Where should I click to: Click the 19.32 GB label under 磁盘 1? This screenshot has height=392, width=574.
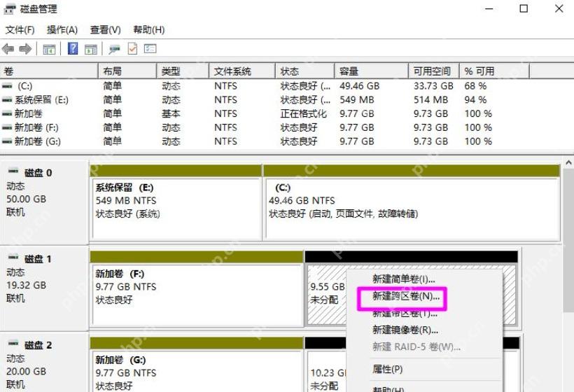pos(27,285)
